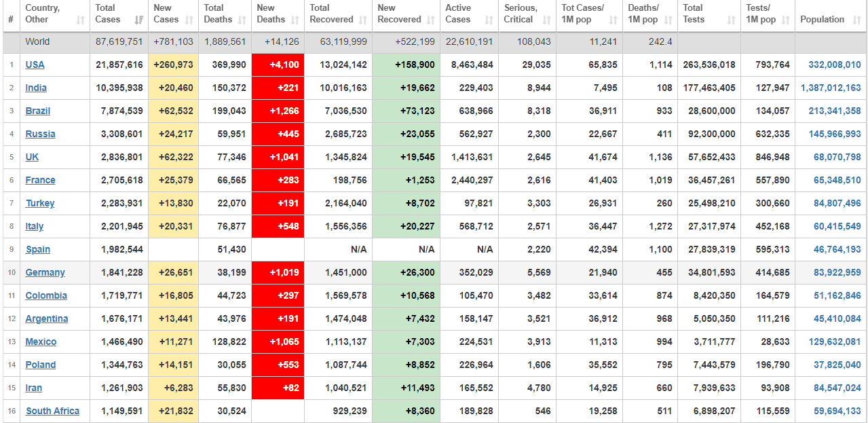Screen dimensions: 868x423
Task: Sort by Population sort icon
Action: click(x=857, y=20)
